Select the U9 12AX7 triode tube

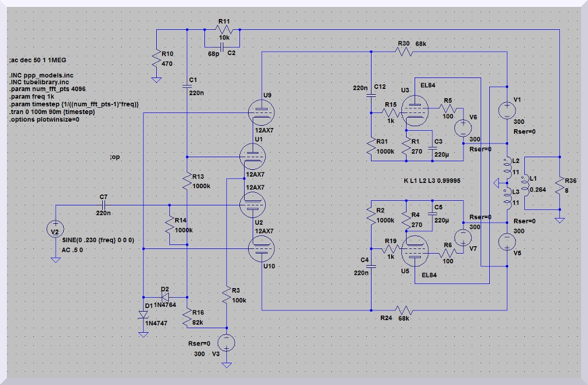(261, 110)
